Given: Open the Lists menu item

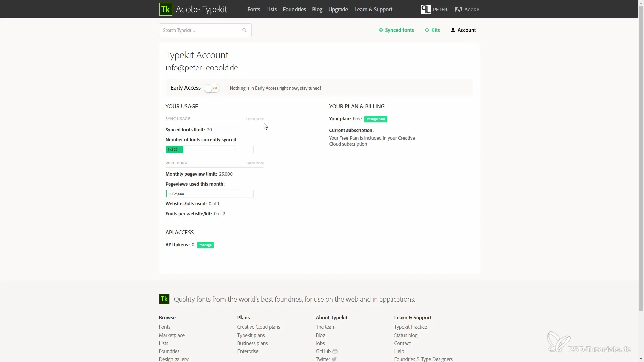Looking at the screenshot, I should pyautogui.click(x=271, y=9).
